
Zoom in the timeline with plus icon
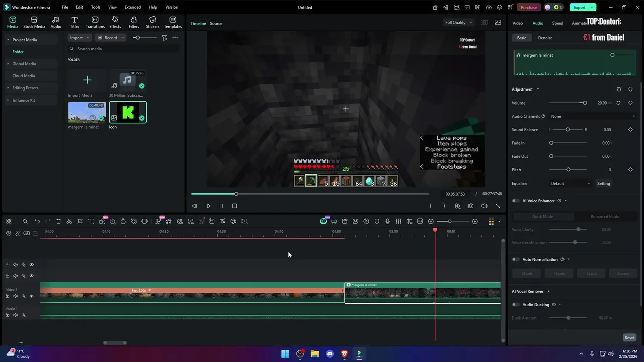[x=475, y=221]
